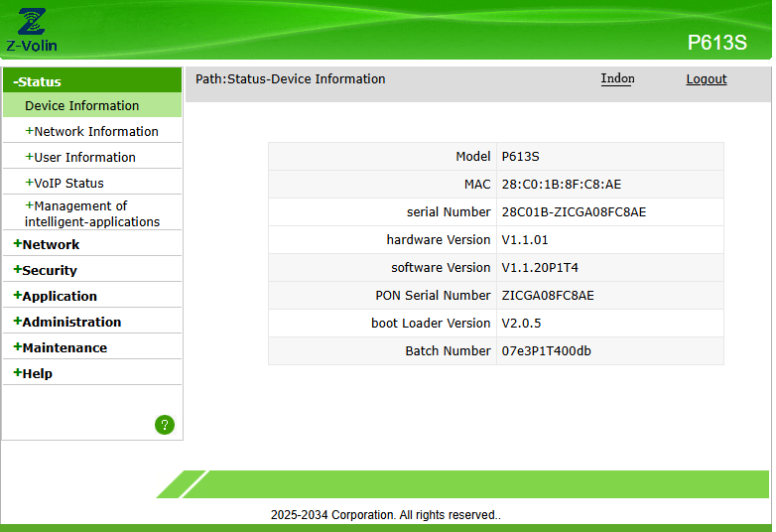Select PON serial number ZICGA08FC8AE
Image resolution: width=776 pixels, height=532 pixels.
(x=548, y=296)
